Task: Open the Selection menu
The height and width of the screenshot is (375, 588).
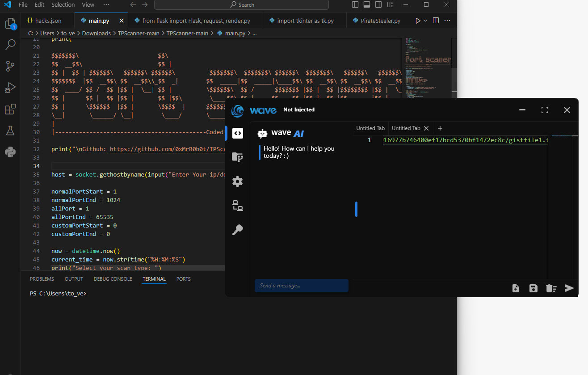Action: point(63,5)
